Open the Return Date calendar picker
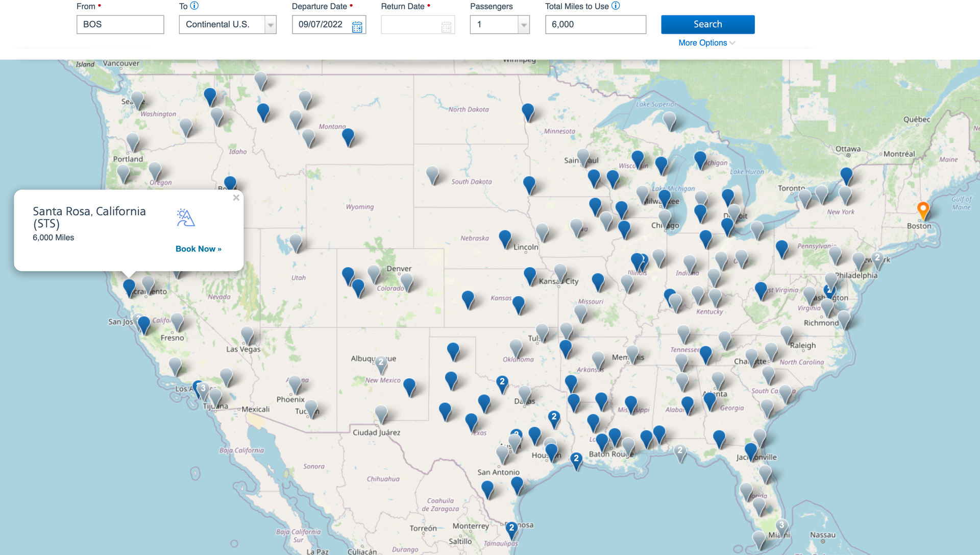Image resolution: width=980 pixels, height=555 pixels. (446, 27)
